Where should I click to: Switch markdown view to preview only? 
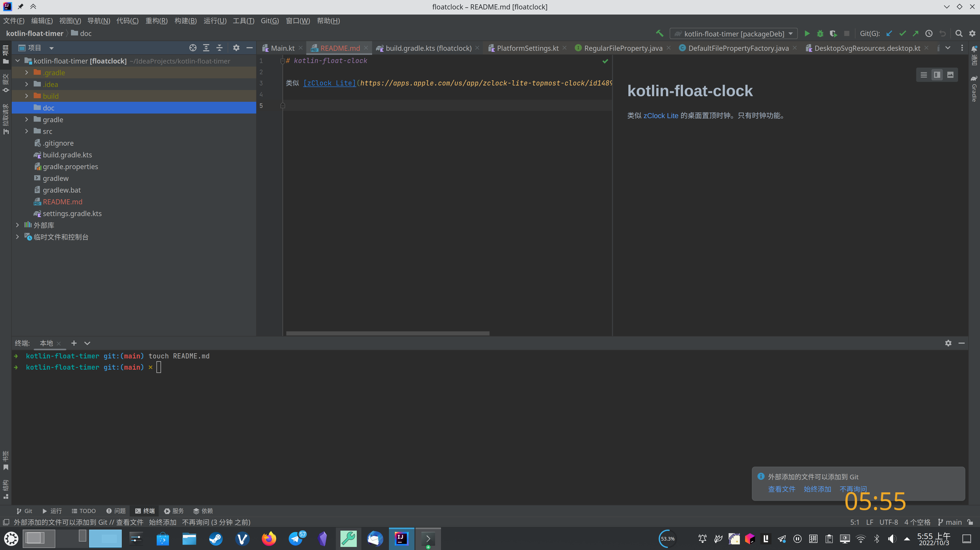tap(950, 74)
